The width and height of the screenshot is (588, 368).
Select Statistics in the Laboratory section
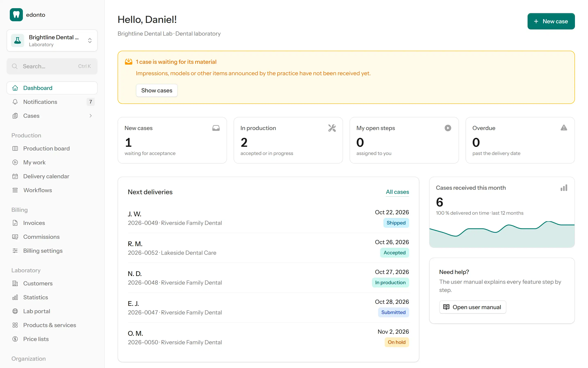click(x=52, y=297)
